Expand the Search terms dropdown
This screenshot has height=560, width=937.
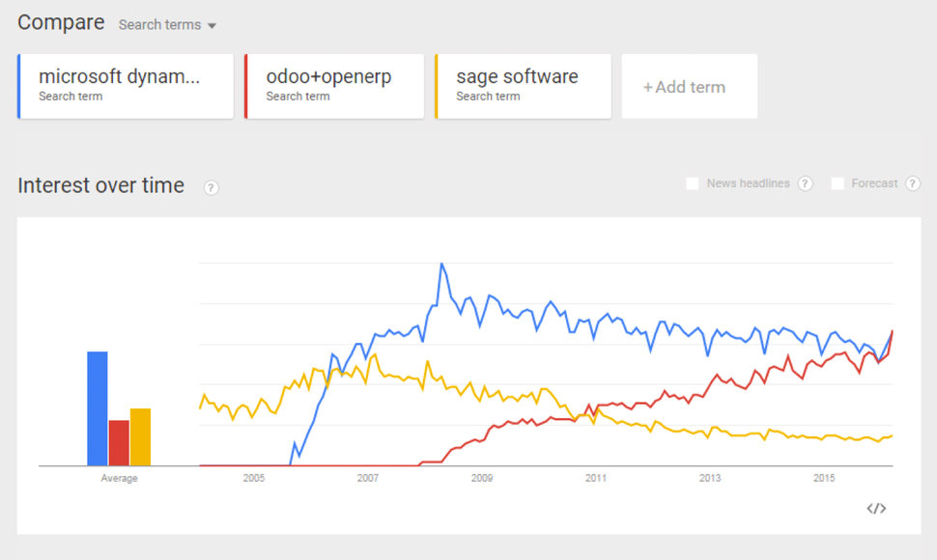pos(167,25)
